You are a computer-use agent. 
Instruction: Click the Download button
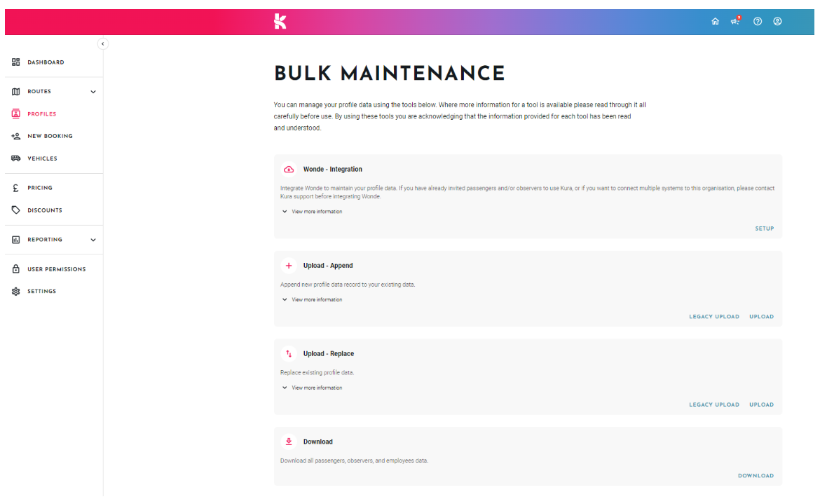(756, 476)
